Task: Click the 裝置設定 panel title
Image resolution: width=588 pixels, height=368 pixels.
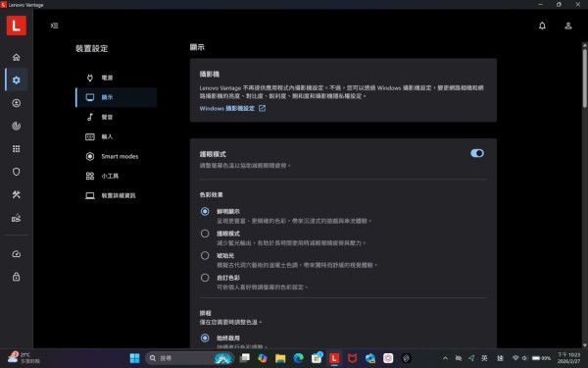Action: [x=91, y=48]
